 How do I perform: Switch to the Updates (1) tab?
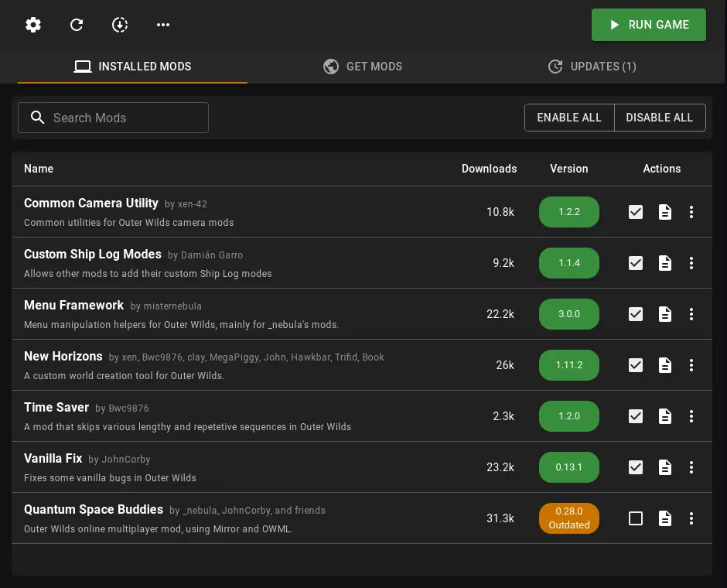point(592,67)
